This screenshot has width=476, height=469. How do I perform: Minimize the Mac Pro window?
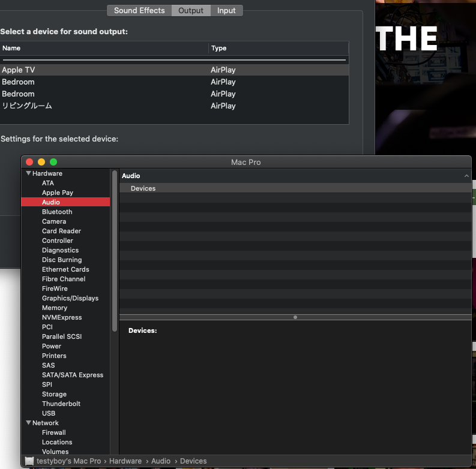(41, 162)
